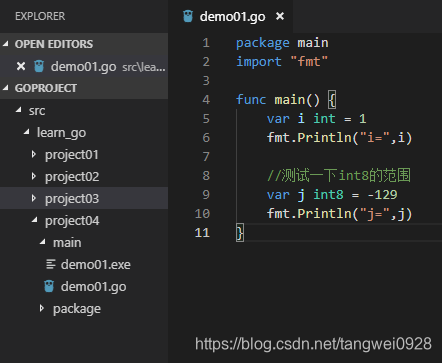Open demo01.go from Open Editors list
The image size is (442, 363).
click(83, 67)
